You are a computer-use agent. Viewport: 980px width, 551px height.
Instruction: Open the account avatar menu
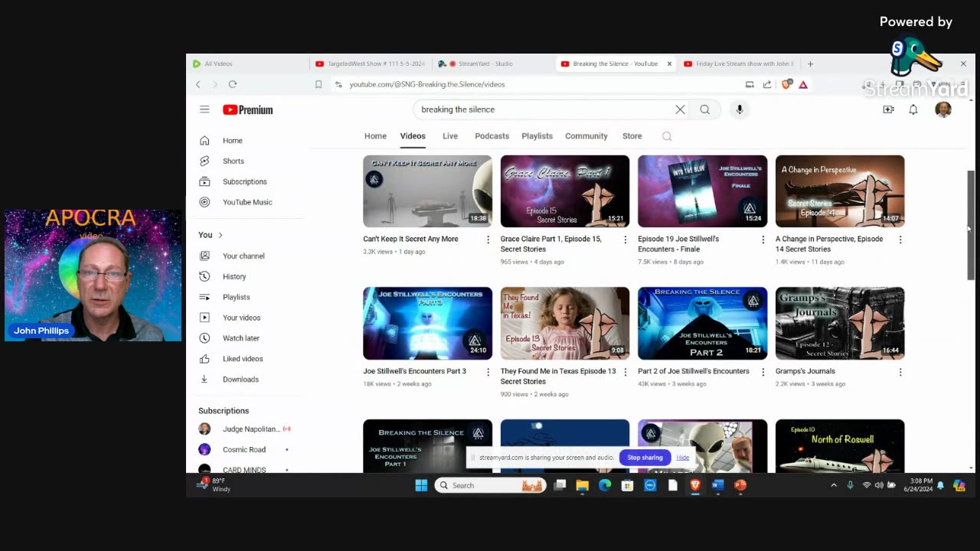(943, 109)
